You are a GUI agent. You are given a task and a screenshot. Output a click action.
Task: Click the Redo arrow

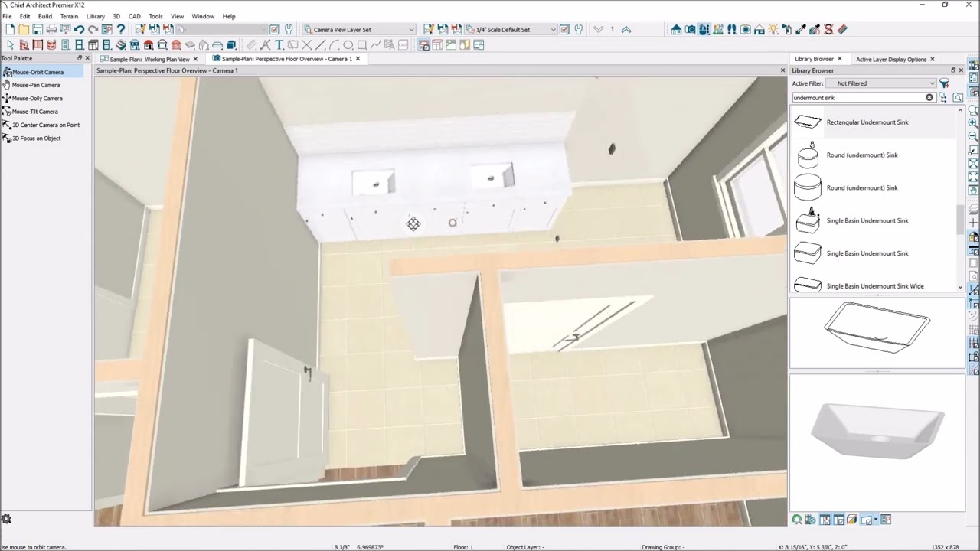93,30
